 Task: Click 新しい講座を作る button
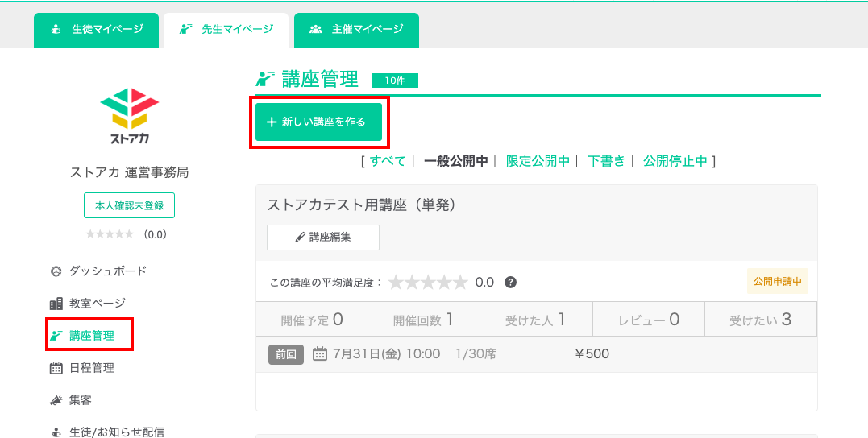coord(318,122)
